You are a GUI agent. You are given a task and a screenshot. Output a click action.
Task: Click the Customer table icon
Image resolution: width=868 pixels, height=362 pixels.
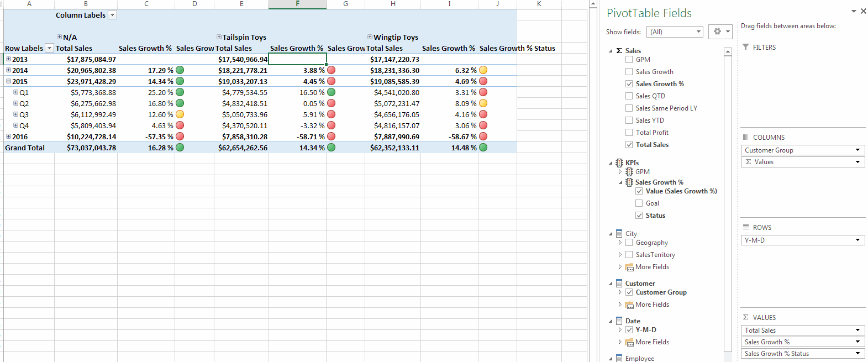[619, 284]
